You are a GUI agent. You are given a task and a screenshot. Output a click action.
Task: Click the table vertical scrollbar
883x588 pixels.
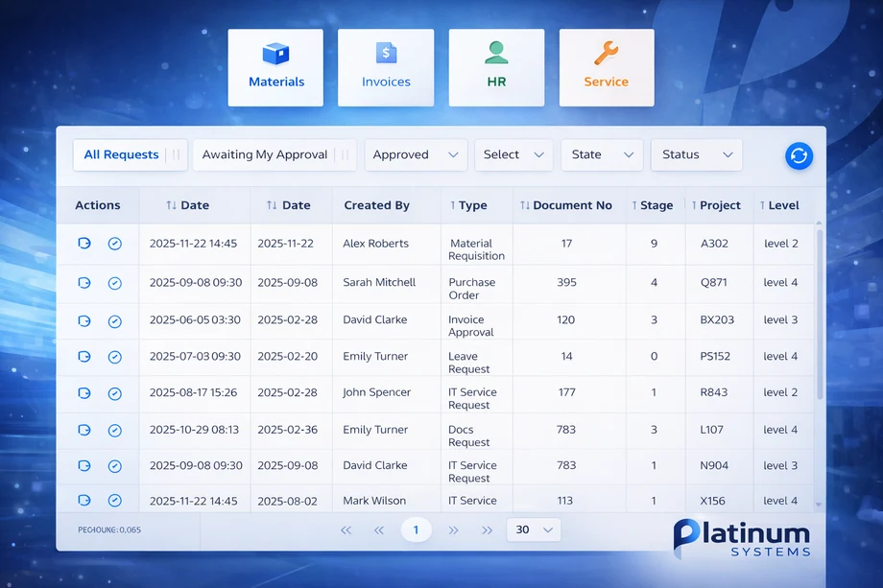click(x=820, y=314)
